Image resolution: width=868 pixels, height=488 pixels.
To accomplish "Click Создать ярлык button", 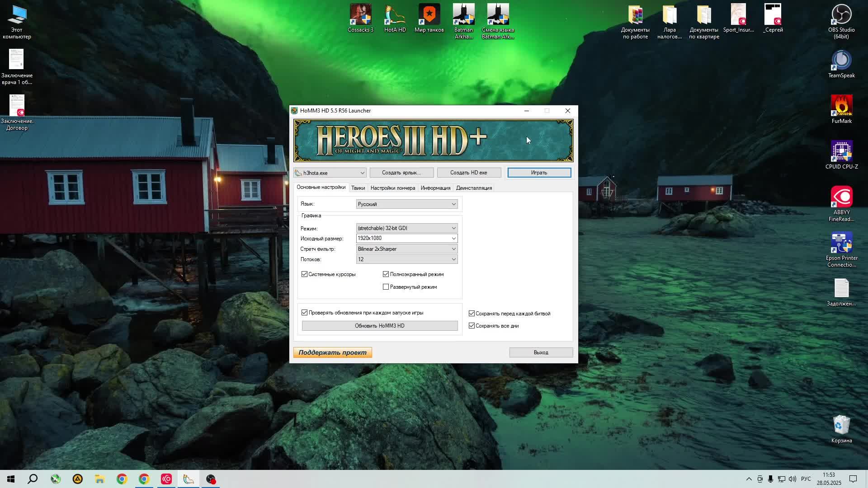I will [401, 173].
